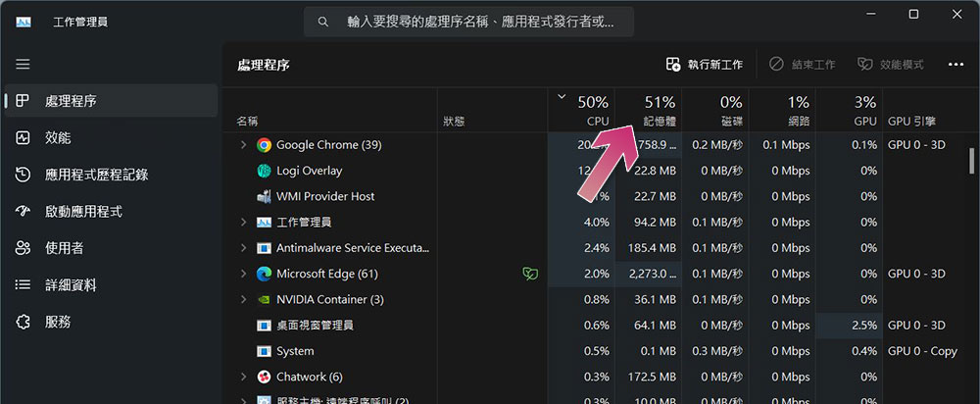Click the 172.5 MB Chatwork memory value

coord(652,378)
